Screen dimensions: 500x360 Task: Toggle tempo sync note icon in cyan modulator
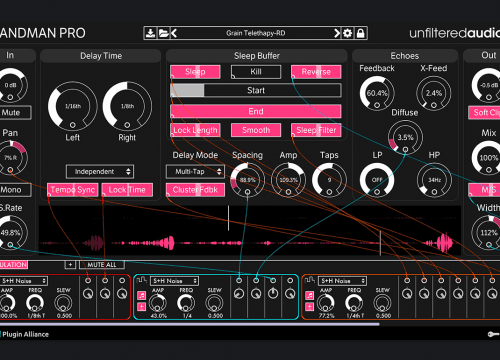pyautogui.click(x=142, y=295)
